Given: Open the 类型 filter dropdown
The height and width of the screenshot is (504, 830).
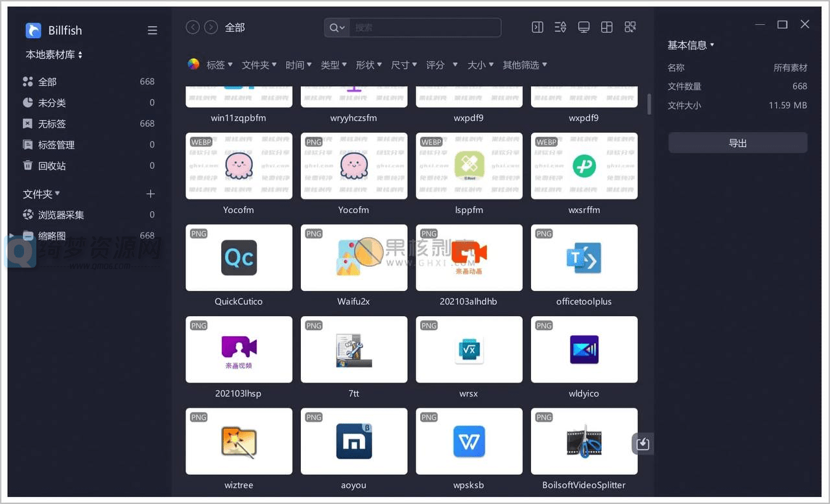Looking at the screenshot, I should point(333,65).
